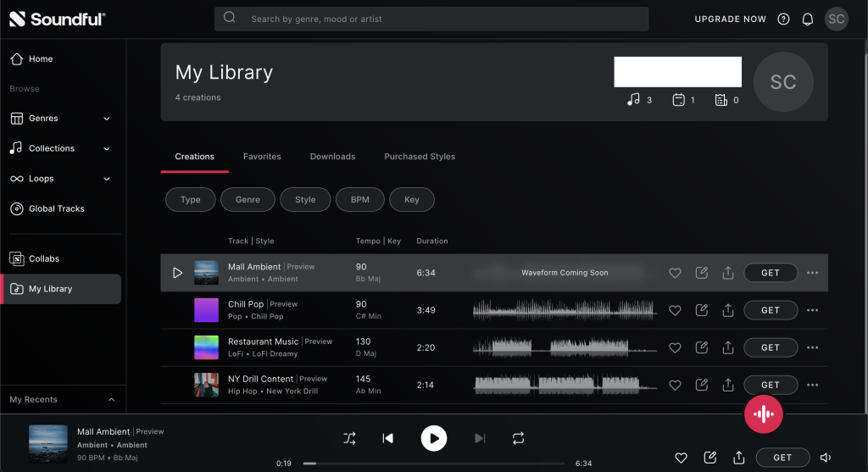Click the pink create track button
The width and height of the screenshot is (868, 472).
(x=764, y=414)
